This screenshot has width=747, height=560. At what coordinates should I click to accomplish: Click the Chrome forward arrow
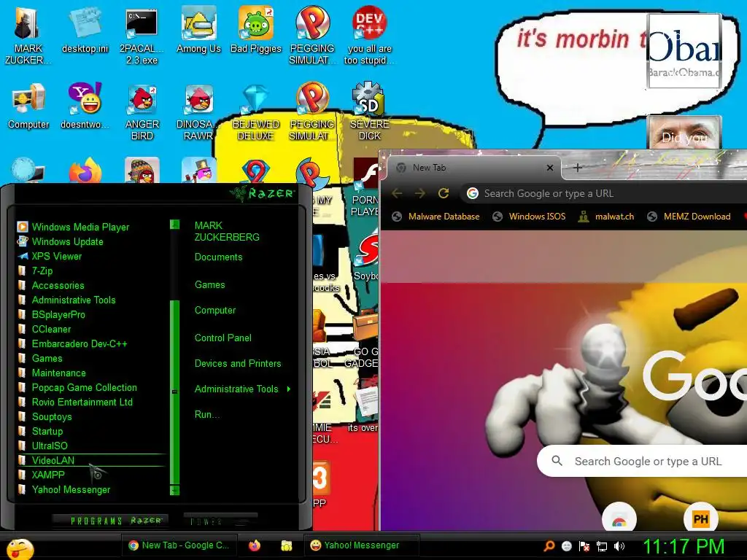tap(419, 193)
